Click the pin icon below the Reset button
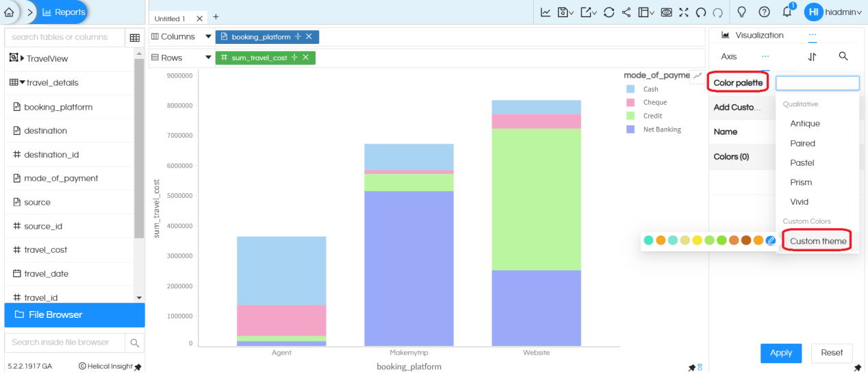This screenshot has width=868, height=374. point(858,368)
